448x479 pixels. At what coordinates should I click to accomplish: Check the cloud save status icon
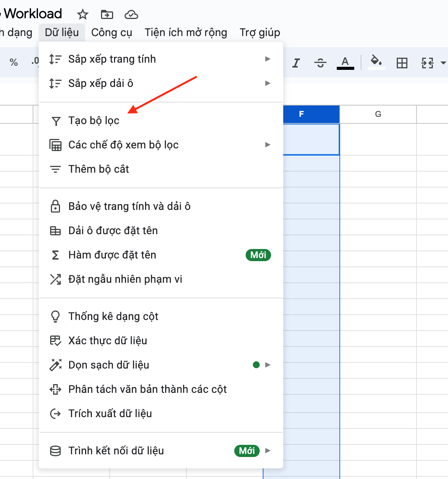(131, 14)
